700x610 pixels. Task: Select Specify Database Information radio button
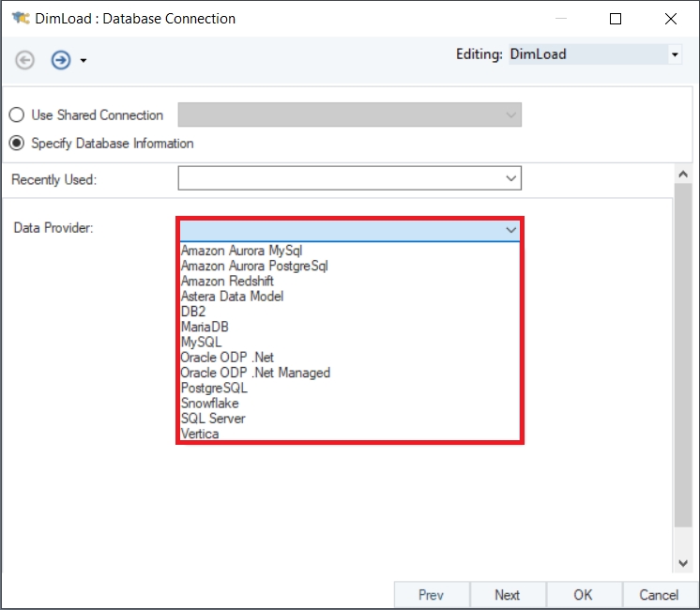17,144
